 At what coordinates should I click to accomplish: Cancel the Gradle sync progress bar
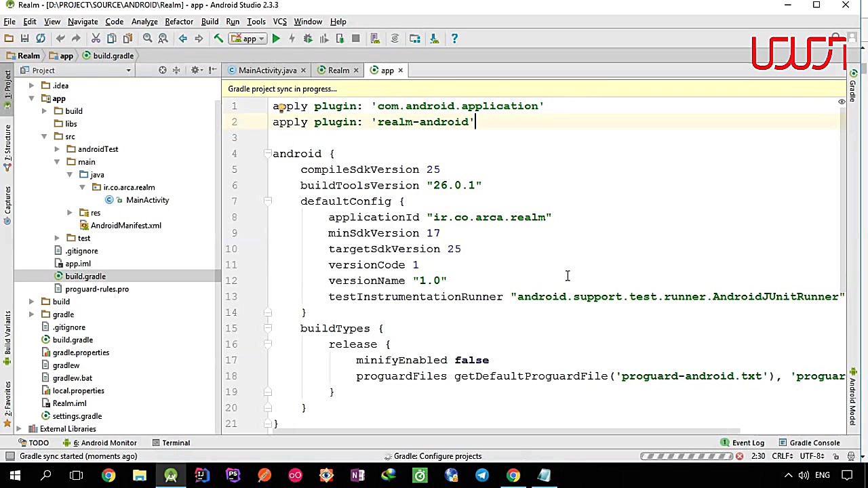tap(739, 456)
